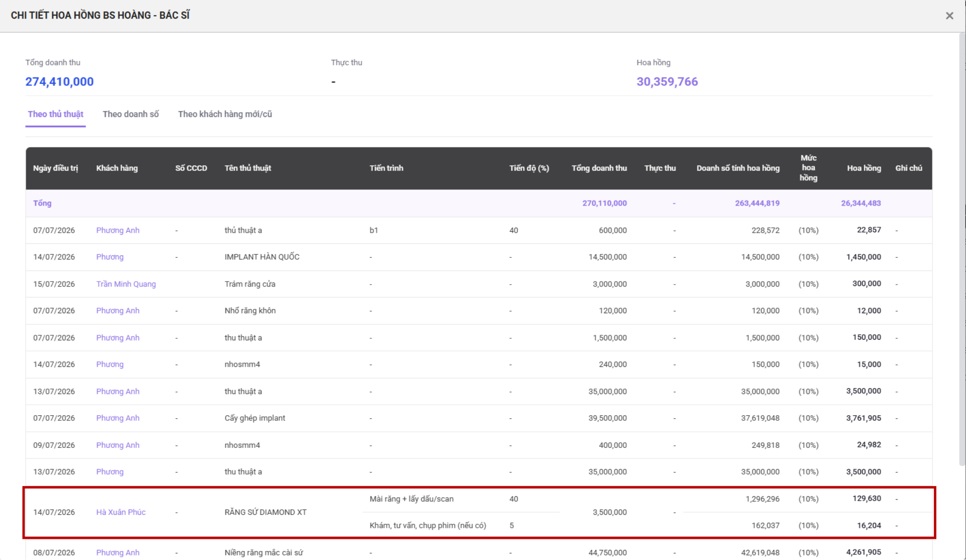The image size is (966, 560).
Task: Click Phương Anh link in thủ thuật a b1 row
Action: pos(118,230)
